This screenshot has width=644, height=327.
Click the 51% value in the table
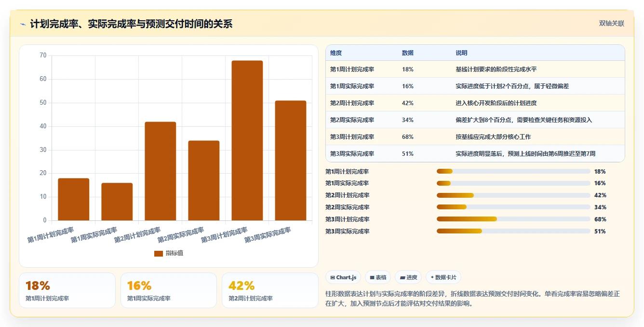pyautogui.click(x=408, y=154)
